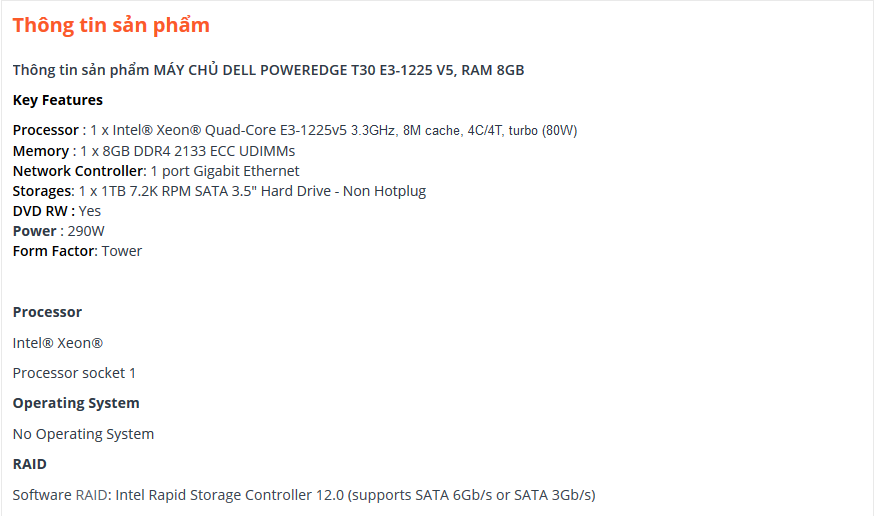Click the 'DVD RW : Yes' line
Screen dimensions: 874x516
click(x=57, y=211)
